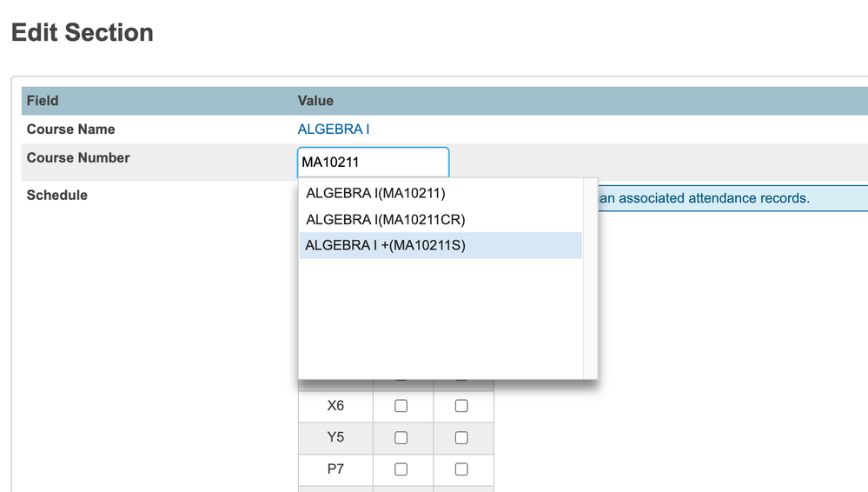Image resolution: width=868 pixels, height=492 pixels.
Task: Click the Value column header
Action: (315, 101)
